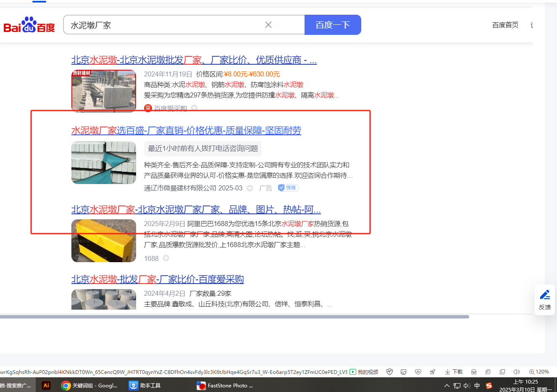557x392 pixels.
Task: Click the heartbeat health-check icon in status bar
Action: pyautogui.click(x=418, y=372)
